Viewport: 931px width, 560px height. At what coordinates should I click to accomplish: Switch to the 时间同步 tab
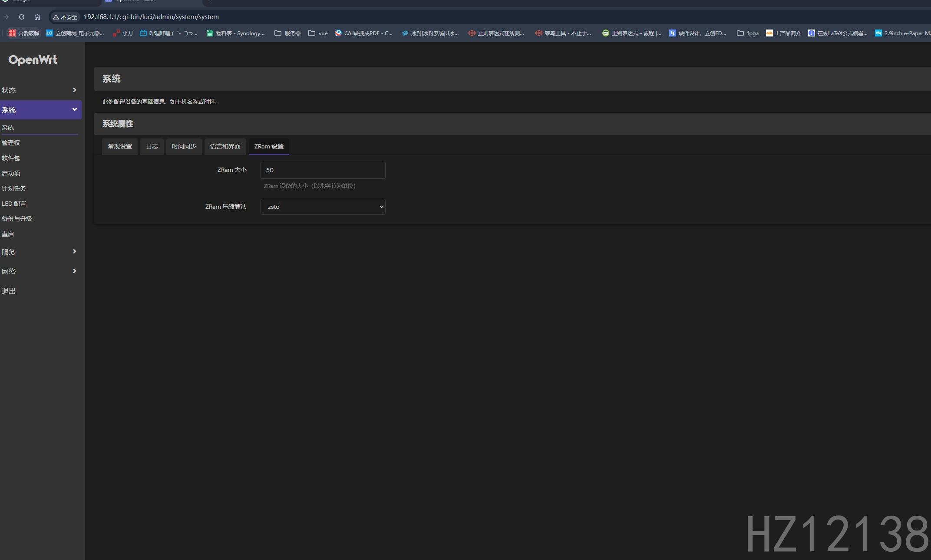(184, 146)
